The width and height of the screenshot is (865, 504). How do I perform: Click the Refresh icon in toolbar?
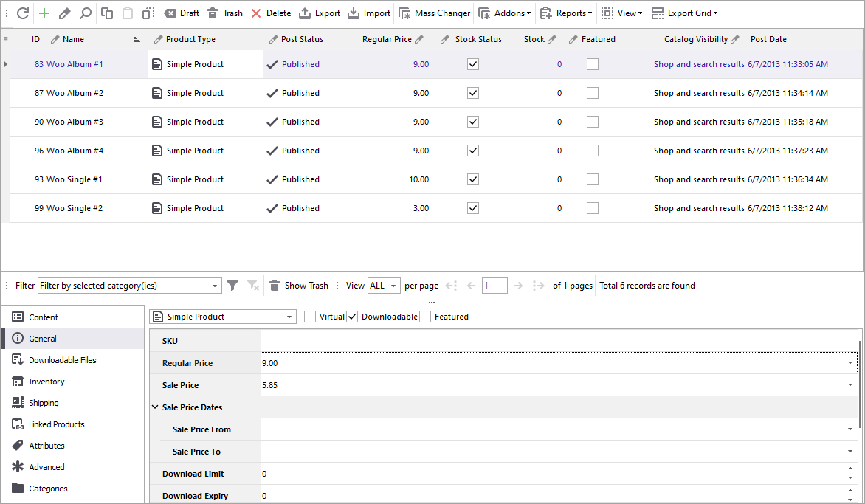click(23, 13)
